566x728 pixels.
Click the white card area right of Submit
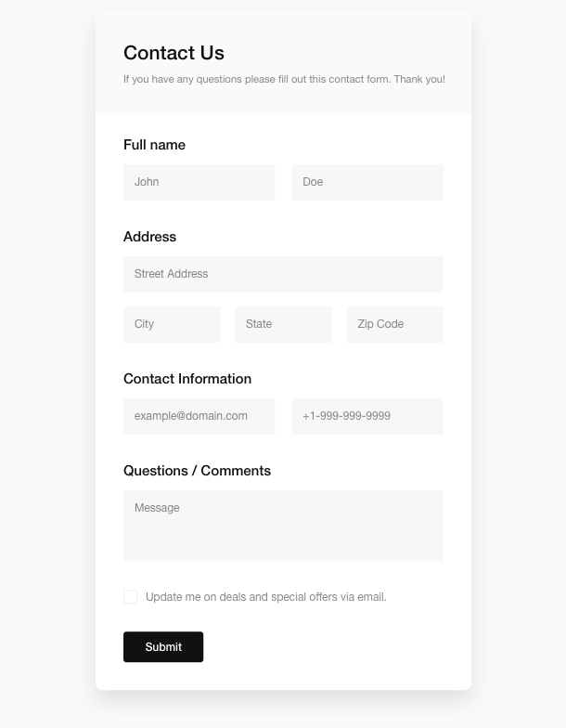(x=334, y=647)
